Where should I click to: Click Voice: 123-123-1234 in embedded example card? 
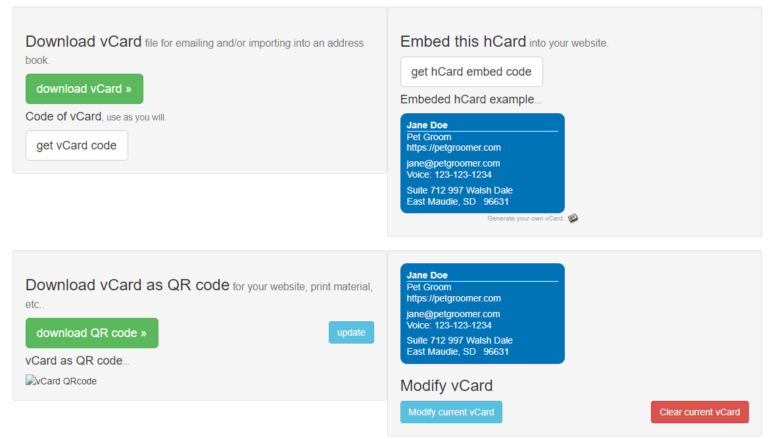point(449,174)
